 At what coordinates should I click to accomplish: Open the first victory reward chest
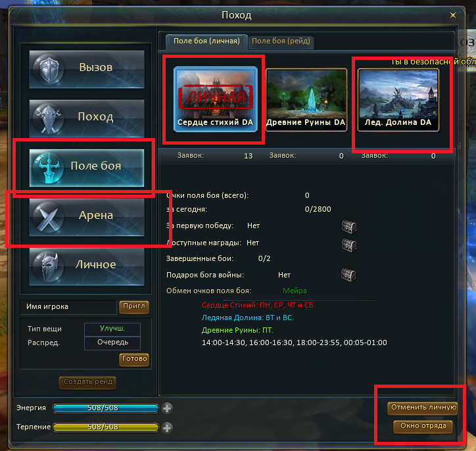coord(349,226)
